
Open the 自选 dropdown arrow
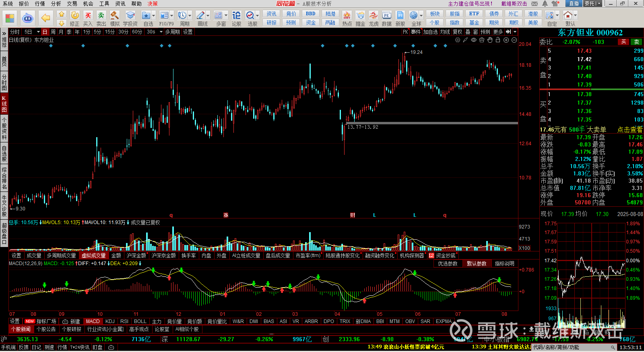pos(154,16)
